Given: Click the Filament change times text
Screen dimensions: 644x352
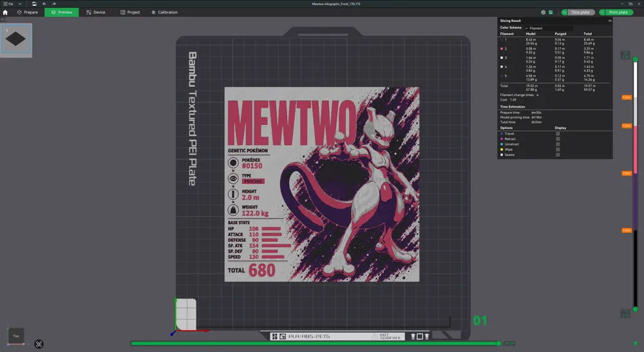Looking at the screenshot, I should (x=519, y=95).
